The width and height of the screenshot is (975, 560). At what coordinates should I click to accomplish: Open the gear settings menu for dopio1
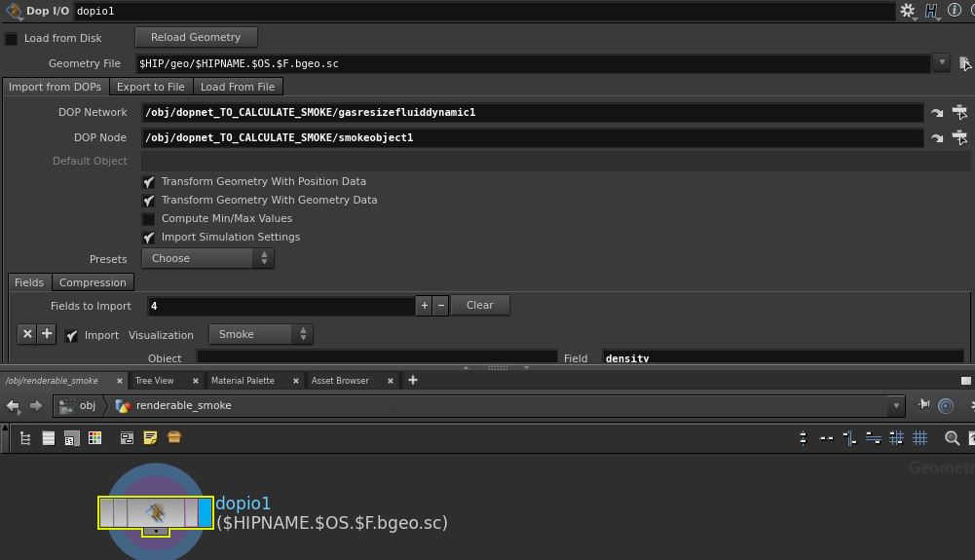pyautogui.click(x=907, y=11)
